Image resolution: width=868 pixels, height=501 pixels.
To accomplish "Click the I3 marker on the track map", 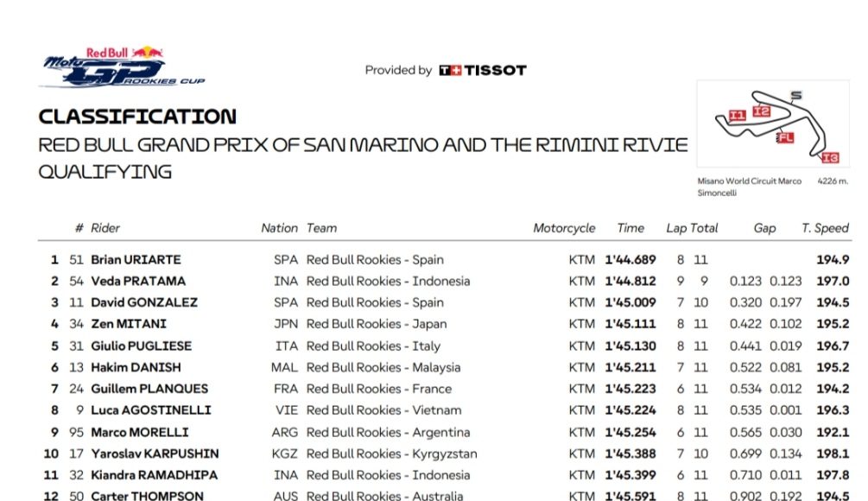I will [830, 157].
